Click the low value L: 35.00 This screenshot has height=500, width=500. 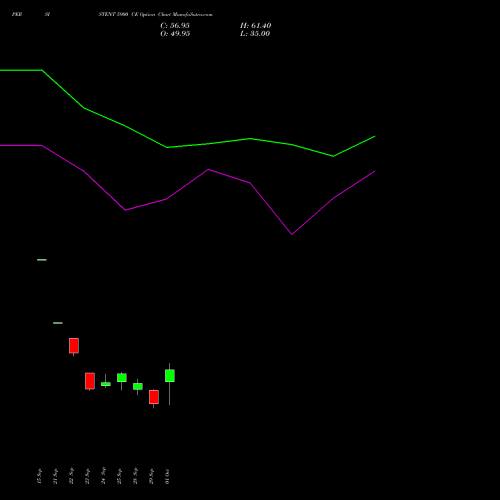255,34
